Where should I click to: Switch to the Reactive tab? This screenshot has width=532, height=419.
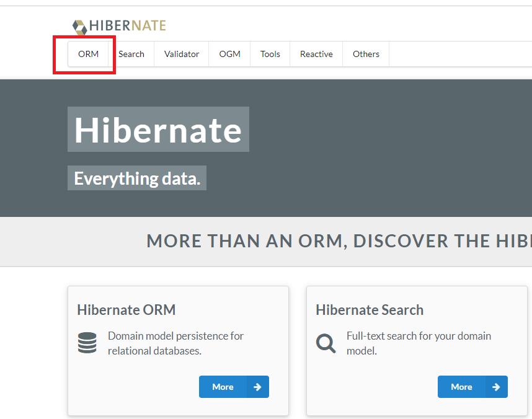tap(316, 54)
